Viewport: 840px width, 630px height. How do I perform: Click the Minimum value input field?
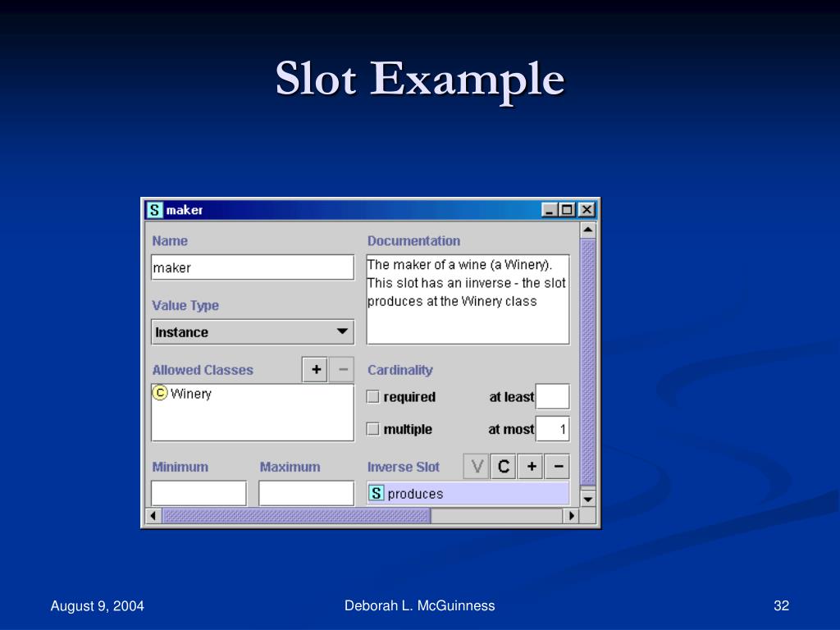(199, 493)
